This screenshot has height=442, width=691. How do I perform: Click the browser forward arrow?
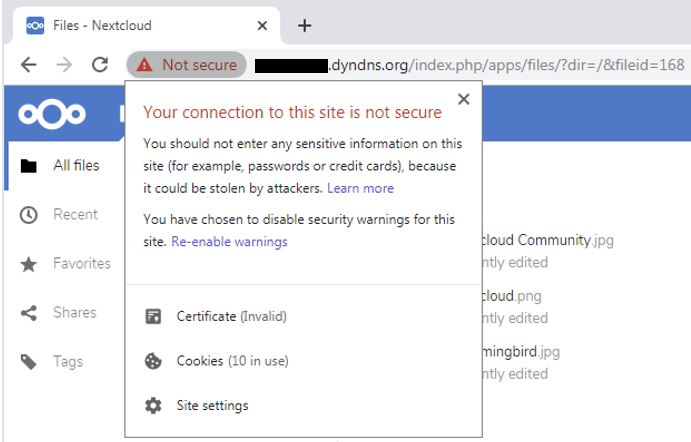(x=64, y=65)
